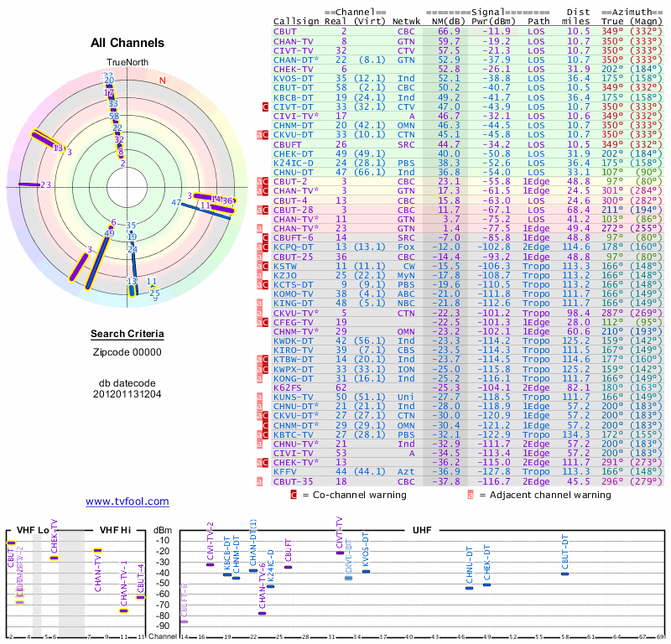Click the All Channels radar title
This screenshot has width=671, height=644.
pos(127,43)
